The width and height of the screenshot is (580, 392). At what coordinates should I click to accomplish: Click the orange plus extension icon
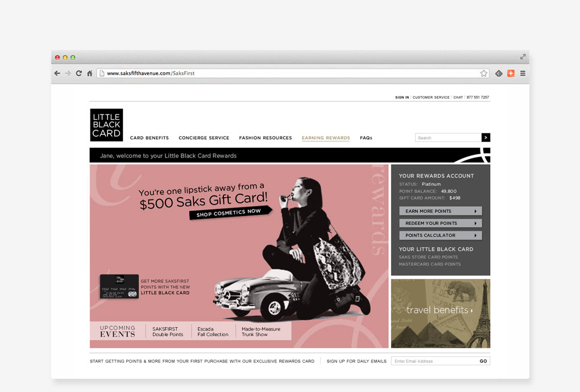(x=511, y=73)
